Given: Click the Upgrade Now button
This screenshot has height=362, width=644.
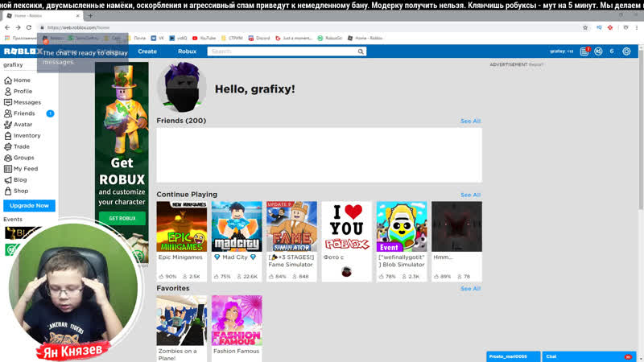Looking at the screenshot, I should click(x=29, y=206).
